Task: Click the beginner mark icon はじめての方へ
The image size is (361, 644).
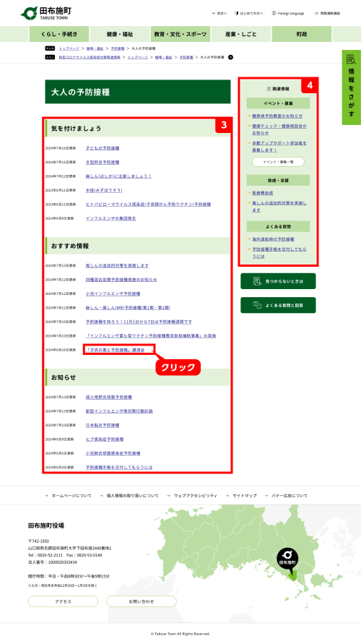Action: click(236, 13)
